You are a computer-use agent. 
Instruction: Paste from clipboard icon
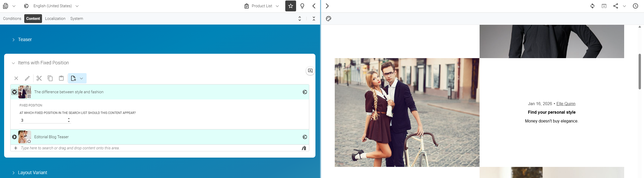61,78
